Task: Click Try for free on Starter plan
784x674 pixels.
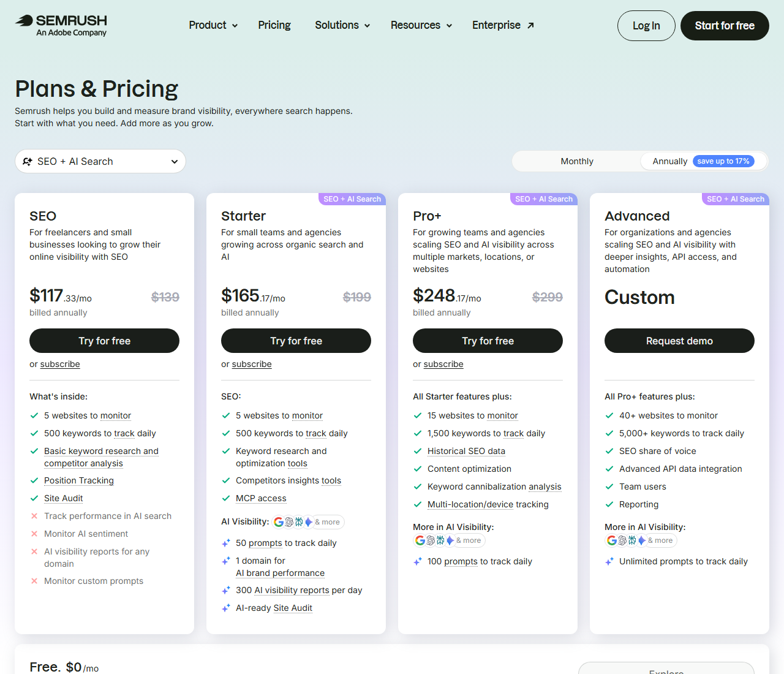Action: click(x=296, y=341)
